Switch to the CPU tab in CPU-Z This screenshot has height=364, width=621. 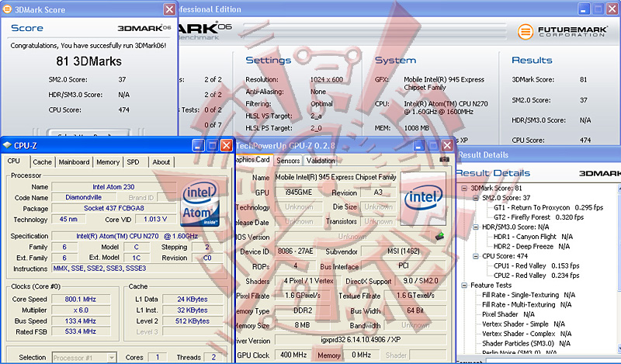click(14, 161)
